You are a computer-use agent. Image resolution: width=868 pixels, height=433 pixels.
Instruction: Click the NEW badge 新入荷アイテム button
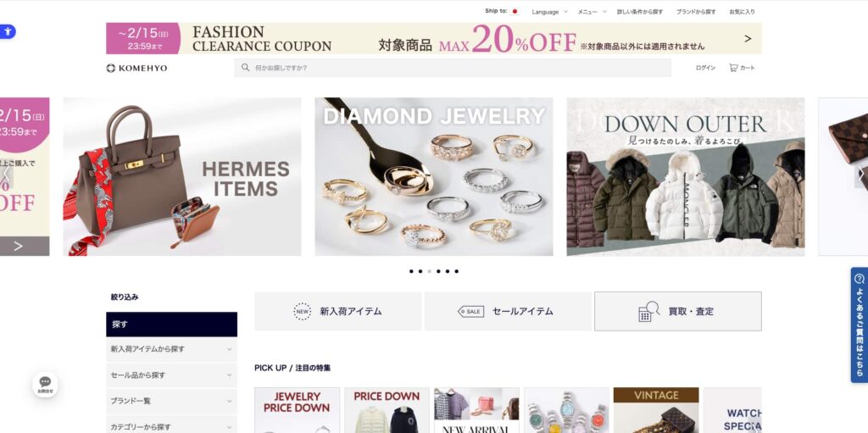tap(337, 311)
